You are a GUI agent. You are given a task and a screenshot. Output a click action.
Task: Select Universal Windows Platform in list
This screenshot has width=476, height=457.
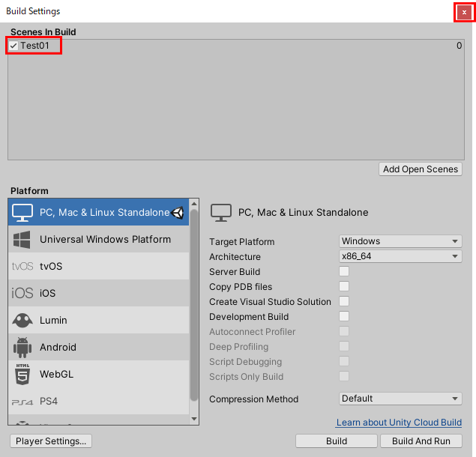point(99,239)
